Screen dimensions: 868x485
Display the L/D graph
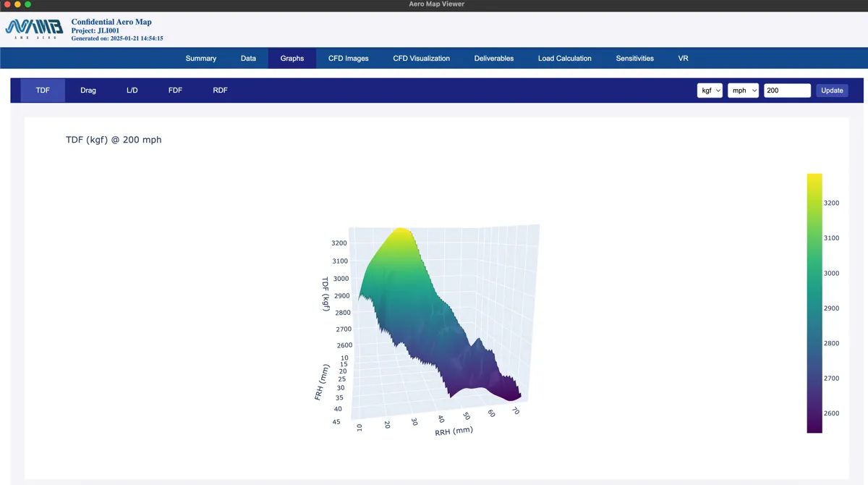[132, 90]
